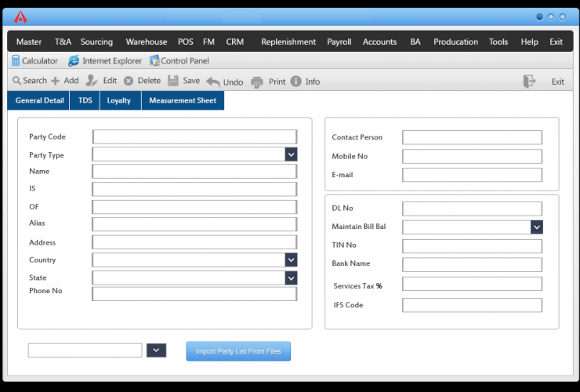The width and height of the screenshot is (580, 392).
Task: Open the Control Panel icon
Action: 154,60
